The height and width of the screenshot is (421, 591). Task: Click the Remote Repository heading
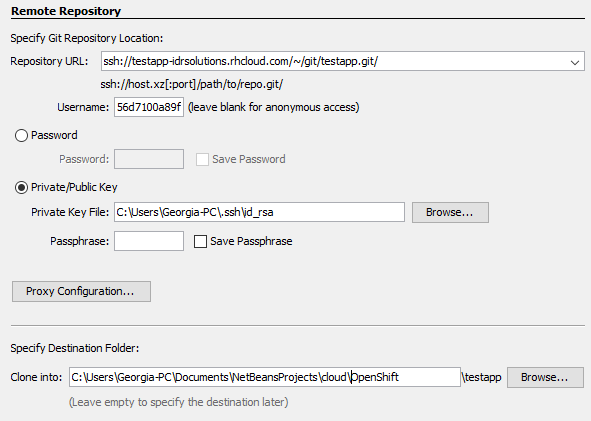coord(66,11)
